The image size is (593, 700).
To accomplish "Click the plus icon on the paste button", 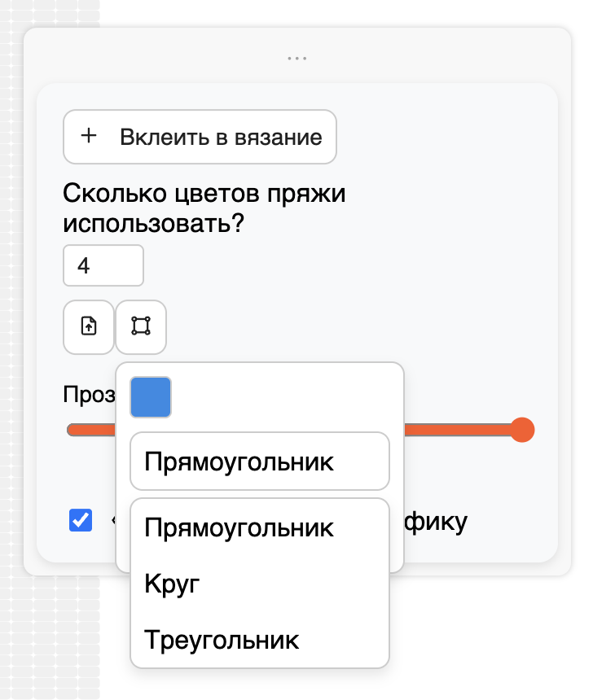I will click(89, 137).
